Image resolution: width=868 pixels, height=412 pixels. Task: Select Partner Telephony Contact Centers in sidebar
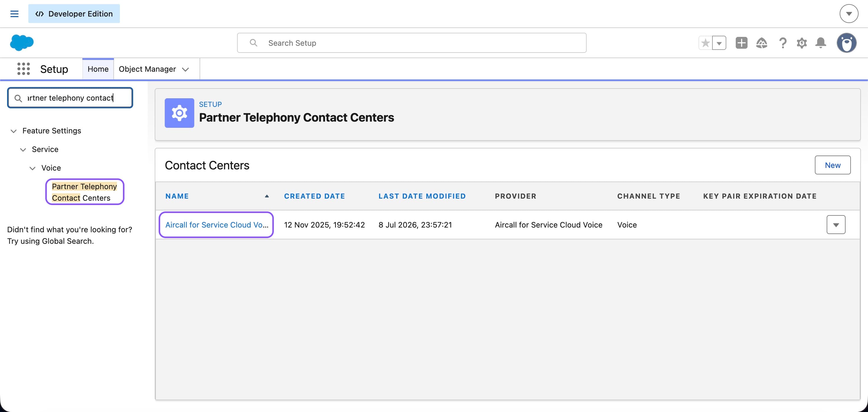[x=84, y=192]
